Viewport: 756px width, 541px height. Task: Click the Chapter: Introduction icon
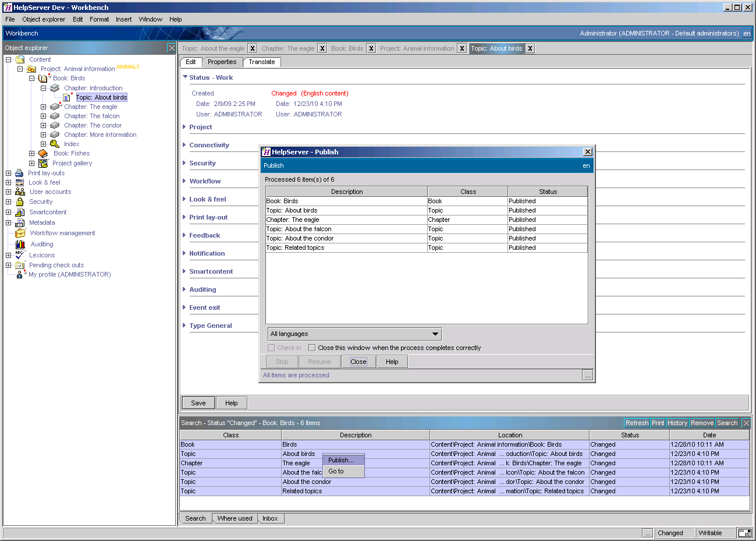55,88
